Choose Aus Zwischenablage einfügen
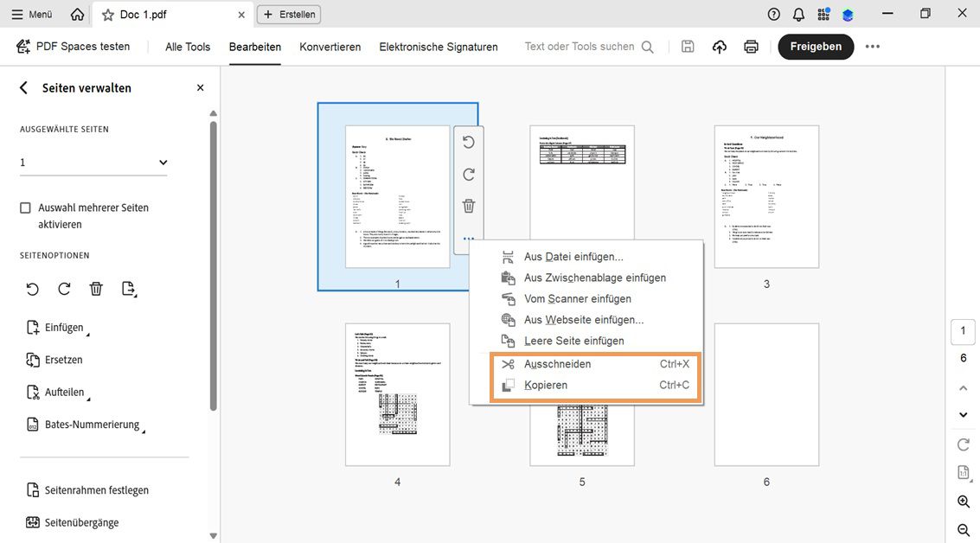The image size is (980, 543). 586,278
